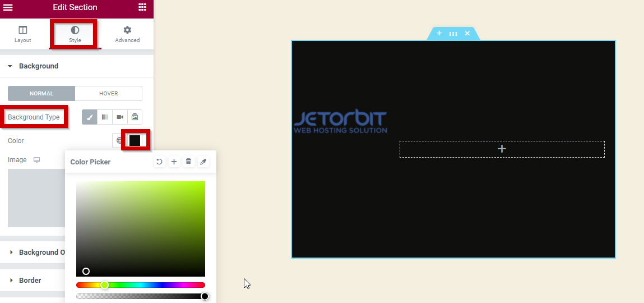Switch background state to Normal

[x=41, y=93]
